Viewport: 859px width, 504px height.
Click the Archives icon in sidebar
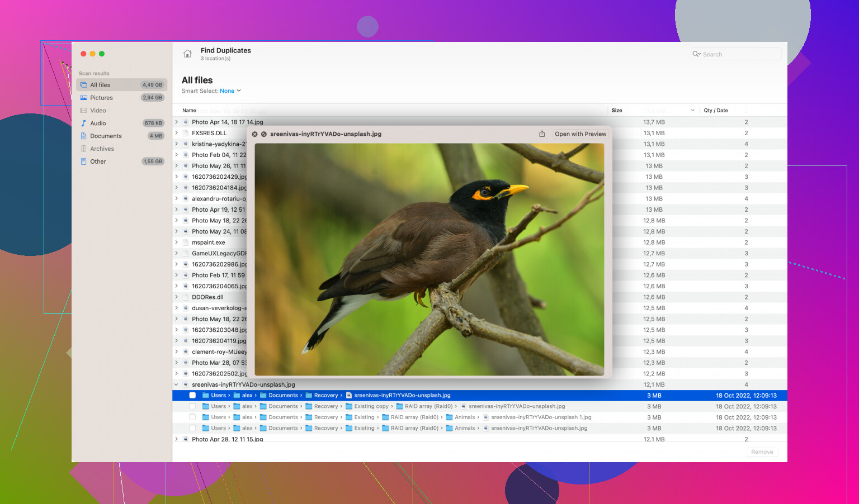(x=84, y=149)
